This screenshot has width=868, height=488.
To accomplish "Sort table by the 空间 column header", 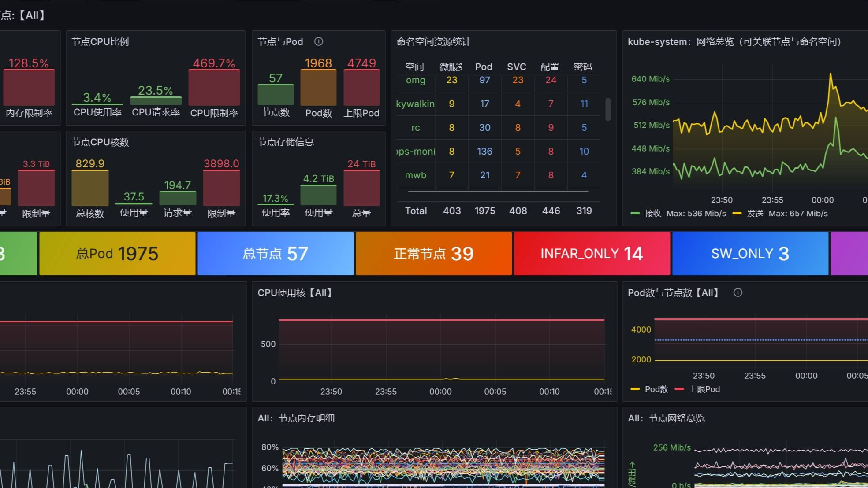I will [x=414, y=67].
